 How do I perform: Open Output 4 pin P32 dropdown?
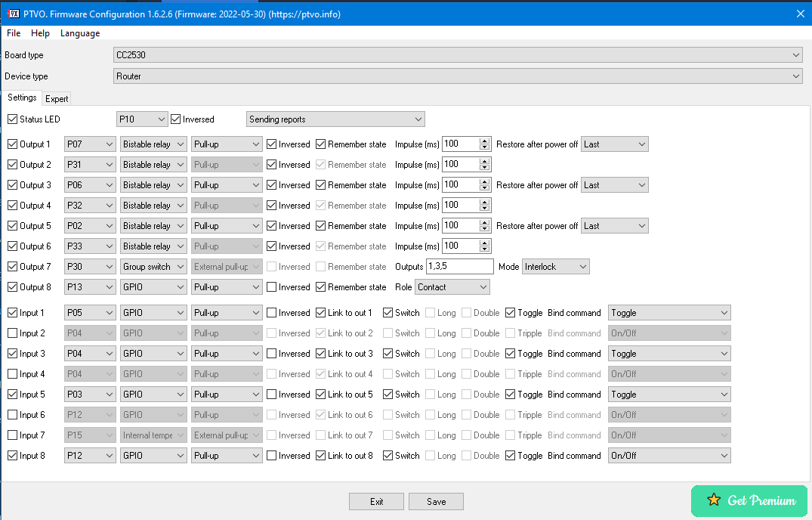coord(90,206)
